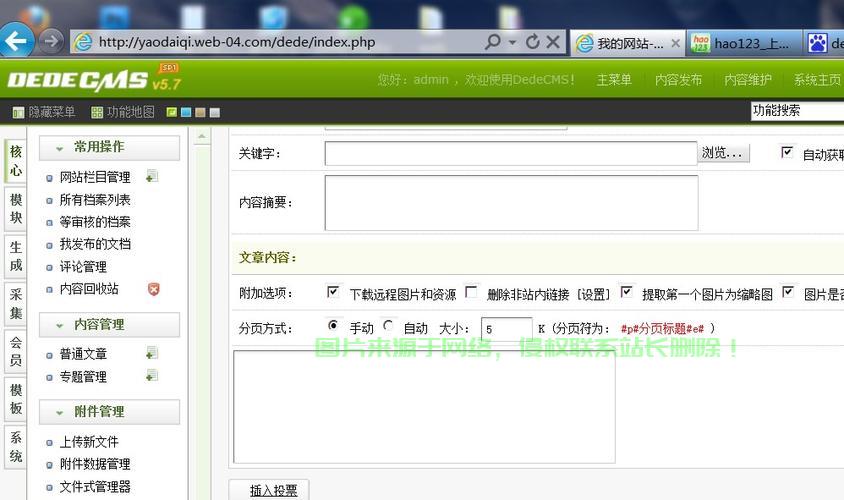The image size is (844, 500).
Task: Open the address bar dropdown arrow
Action: tap(512, 42)
